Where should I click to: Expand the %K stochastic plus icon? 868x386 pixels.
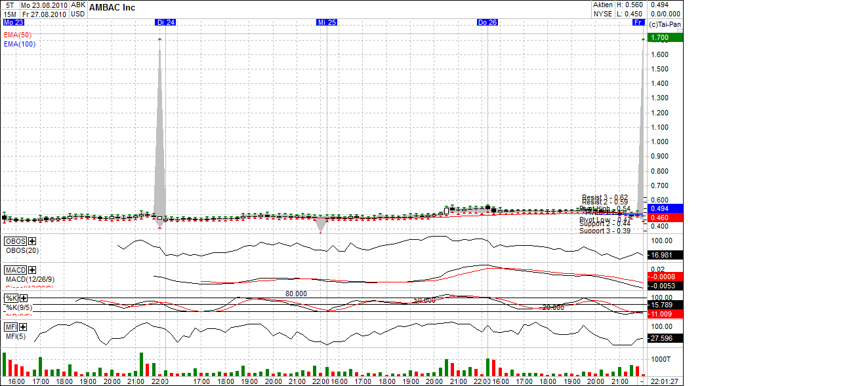(x=23, y=298)
